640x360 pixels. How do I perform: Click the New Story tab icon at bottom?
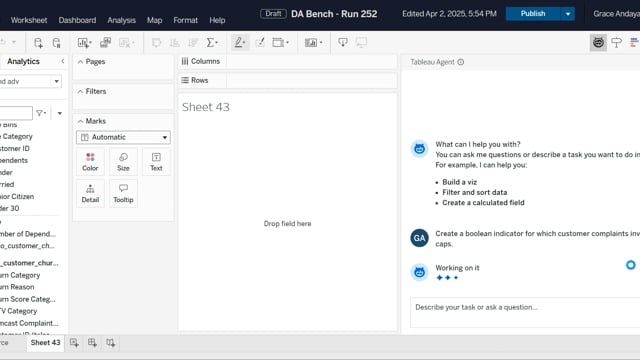(111, 343)
